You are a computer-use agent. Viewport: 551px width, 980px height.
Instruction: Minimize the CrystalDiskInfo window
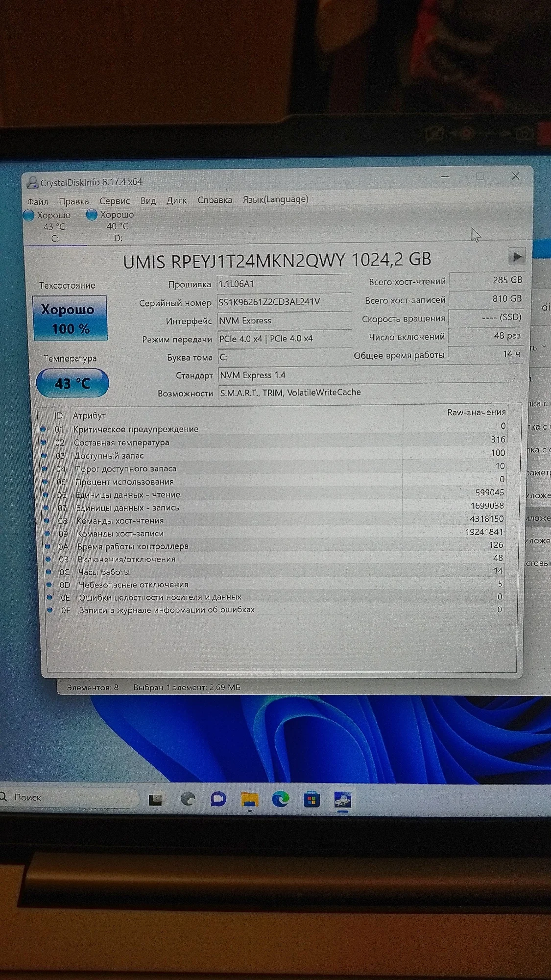click(445, 176)
